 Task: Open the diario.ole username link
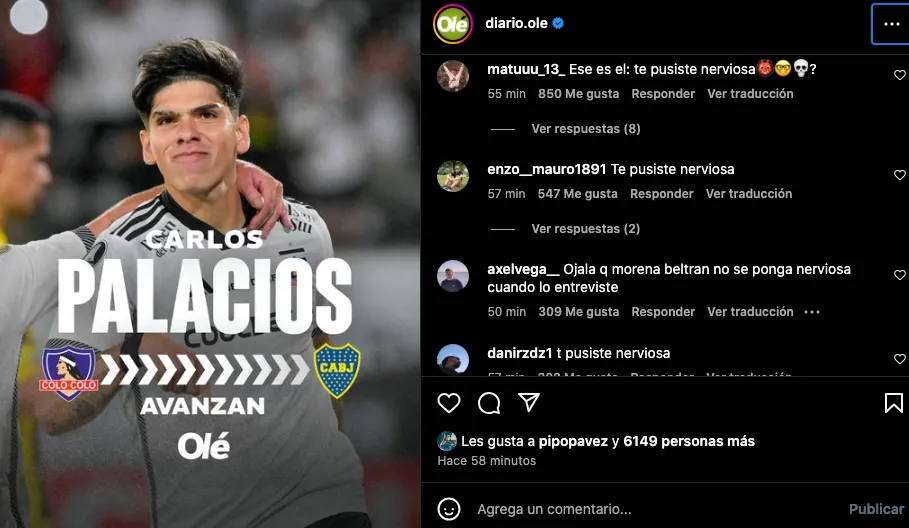tap(516, 23)
